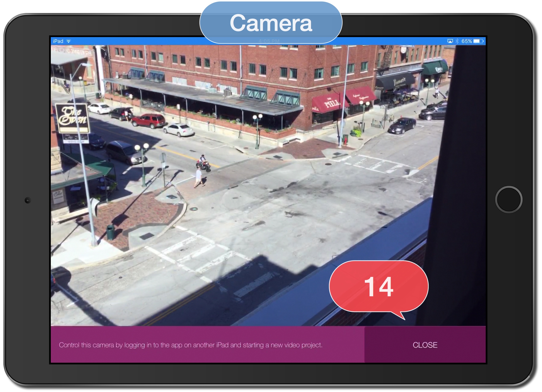
Task: Tap the Wi-Fi status icon
Action: point(69,41)
